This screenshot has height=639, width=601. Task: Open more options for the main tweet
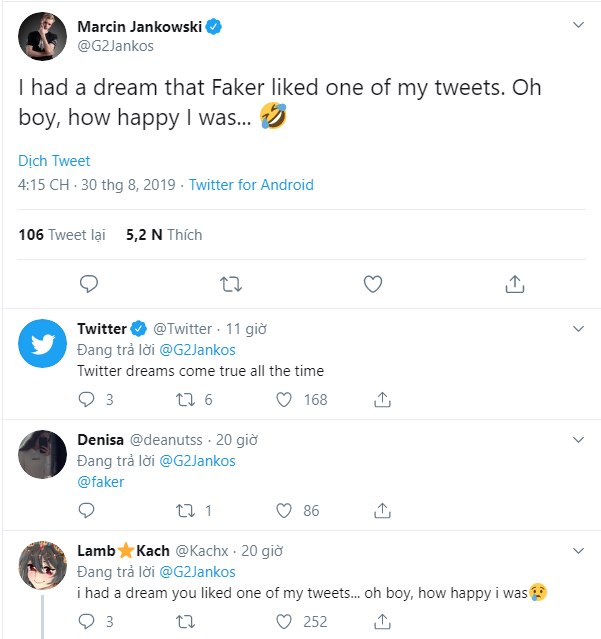pyautogui.click(x=578, y=25)
